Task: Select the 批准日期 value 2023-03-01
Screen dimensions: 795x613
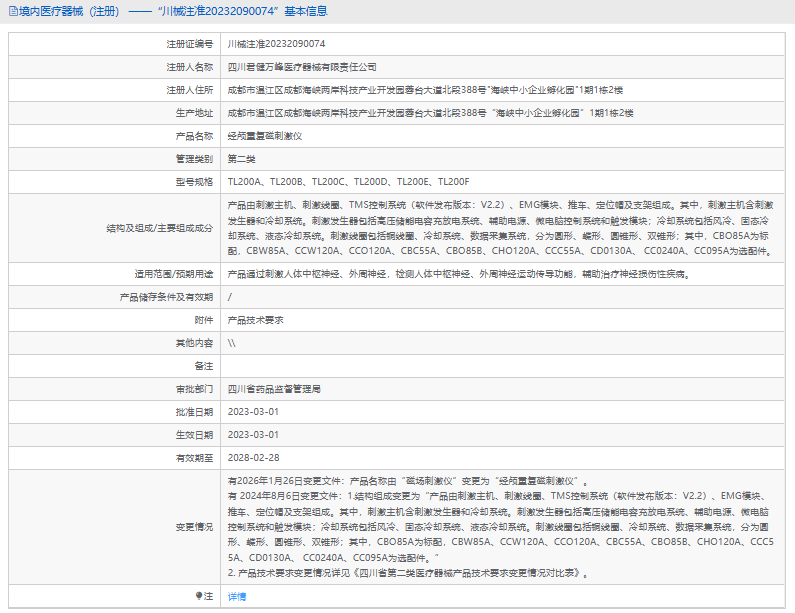Action: (253, 412)
